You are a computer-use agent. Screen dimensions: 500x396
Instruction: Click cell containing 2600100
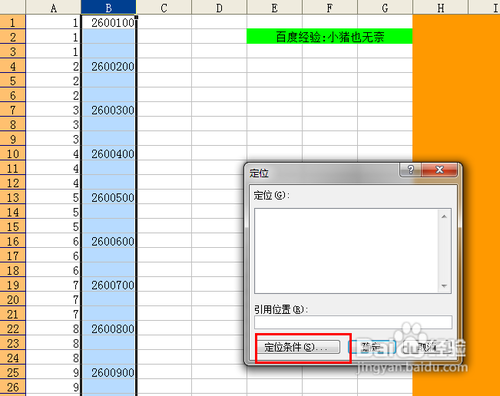point(108,22)
